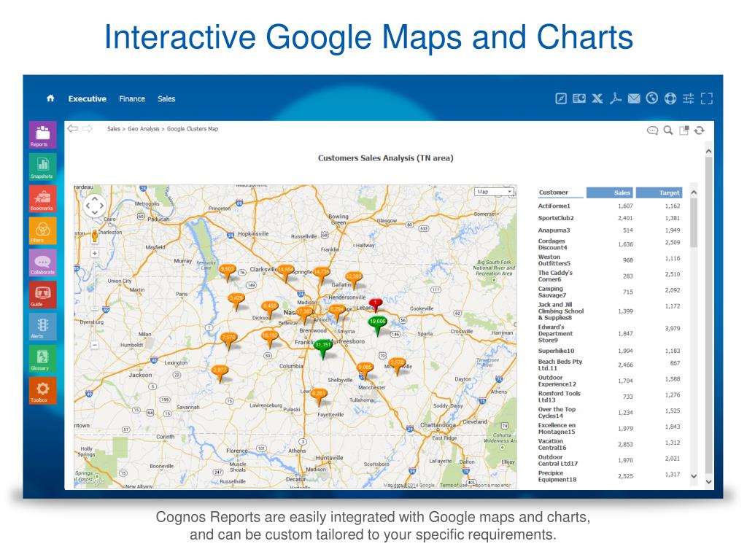Sort by the Target column header
747x560 pixels.
pyautogui.click(x=659, y=192)
